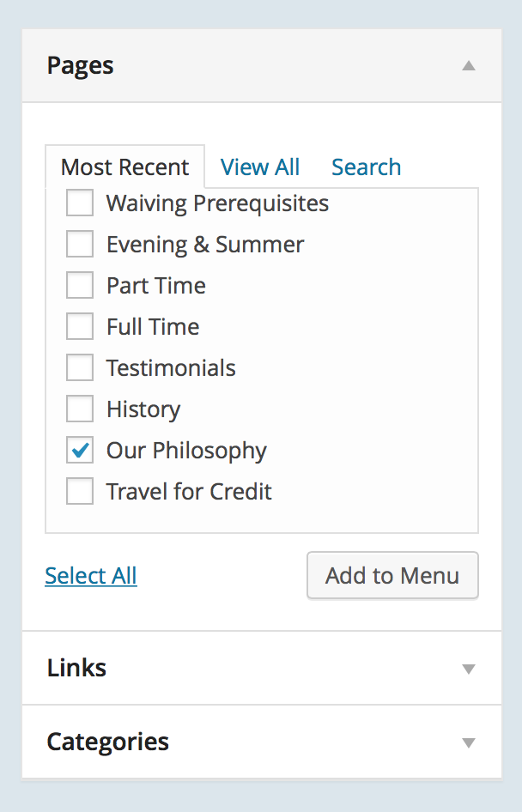
Task: Tick the History page checkbox
Action: pyautogui.click(x=80, y=409)
